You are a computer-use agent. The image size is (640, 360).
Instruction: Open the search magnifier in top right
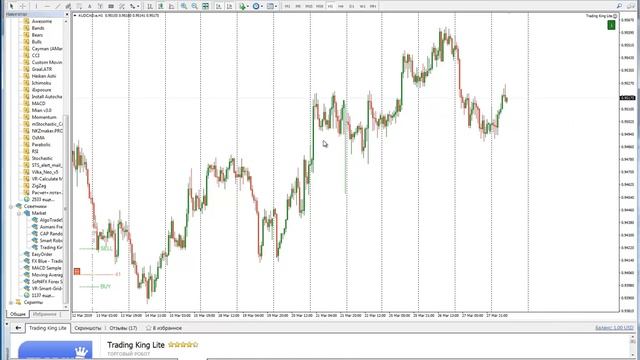(x=619, y=6)
